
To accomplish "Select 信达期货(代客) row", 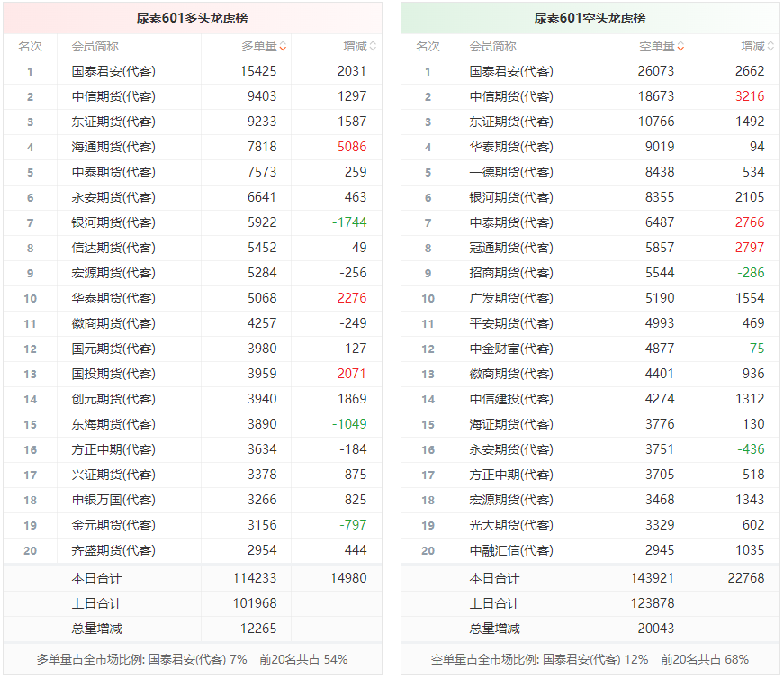I will click(193, 248).
